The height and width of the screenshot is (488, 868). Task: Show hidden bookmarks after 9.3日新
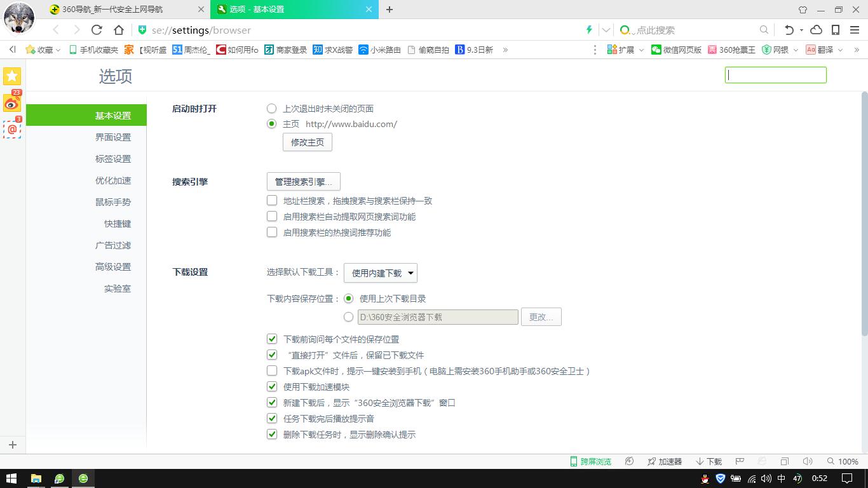click(505, 50)
